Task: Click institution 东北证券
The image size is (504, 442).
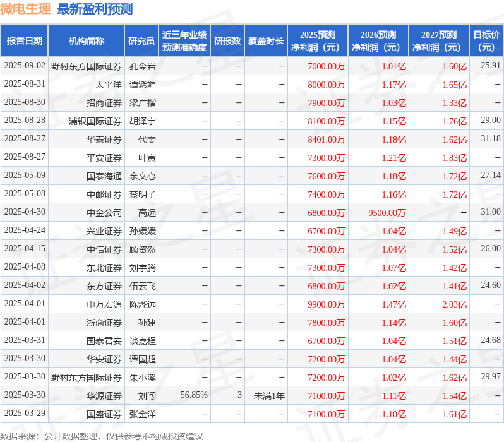Action: point(104,268)
